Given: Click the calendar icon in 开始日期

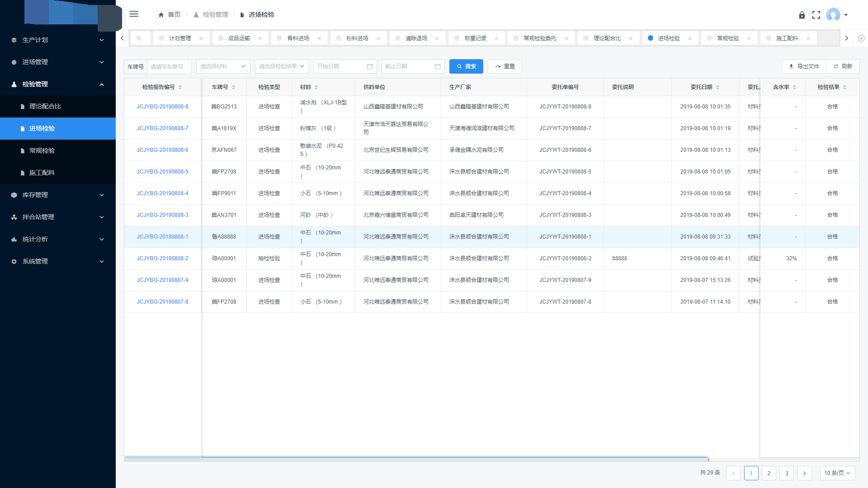Looking at the screenshot, I should [370, 66].
